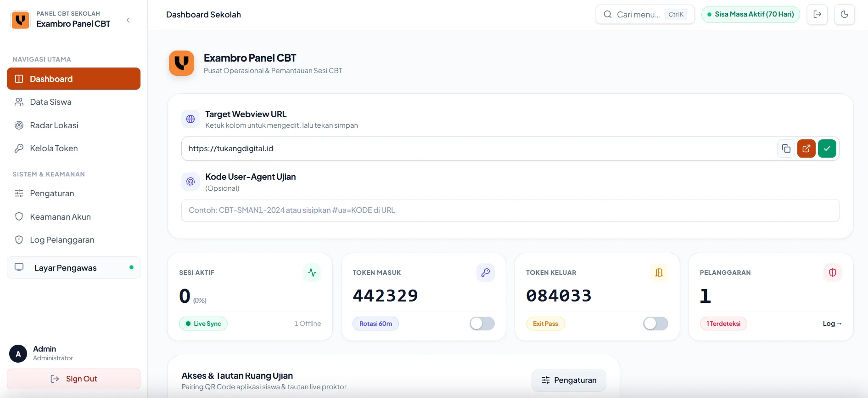Switch to dark mode via moon icon
The width and height of the screenshot is (868, 398).
[844, 14]
